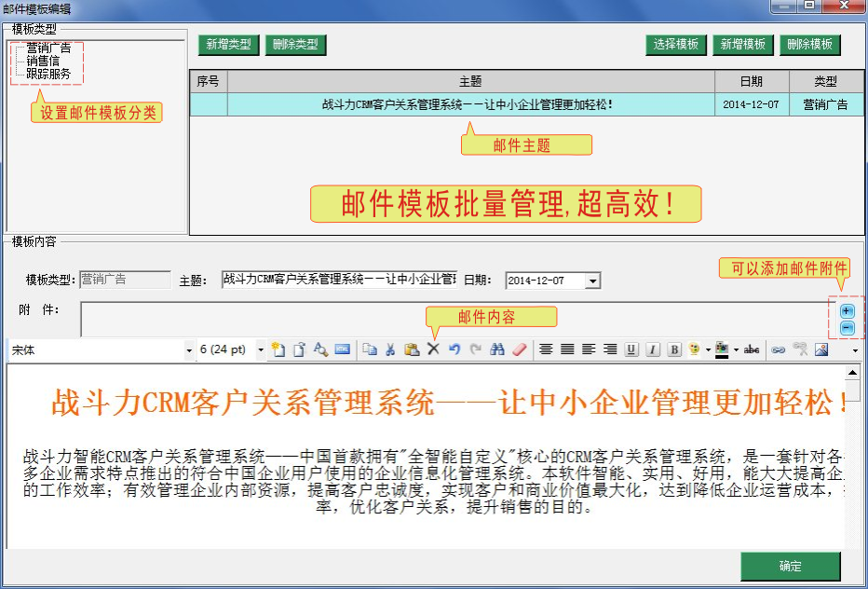Click the 营销广告 cell in the 类型 column

[825, 104]
